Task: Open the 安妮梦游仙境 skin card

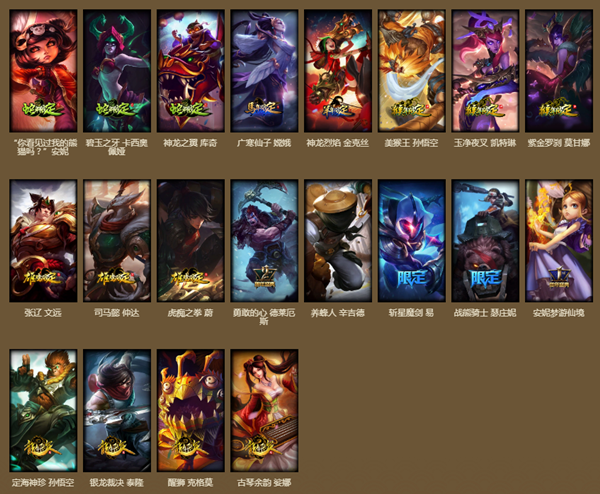Action: [559, 241]
